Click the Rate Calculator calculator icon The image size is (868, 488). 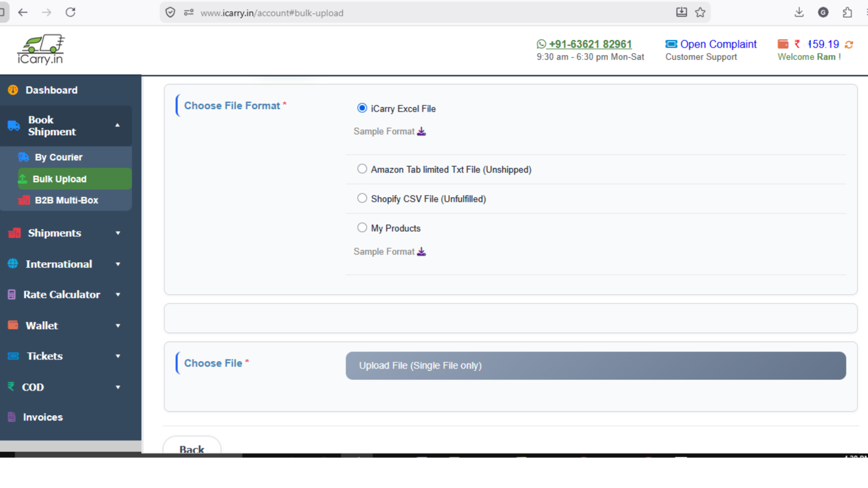(12, 294)
